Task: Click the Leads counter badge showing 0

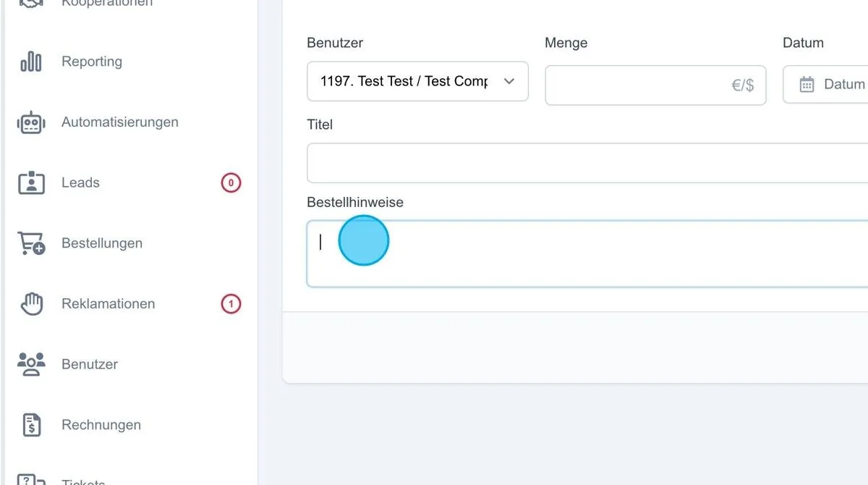Action: coord(231,182)
